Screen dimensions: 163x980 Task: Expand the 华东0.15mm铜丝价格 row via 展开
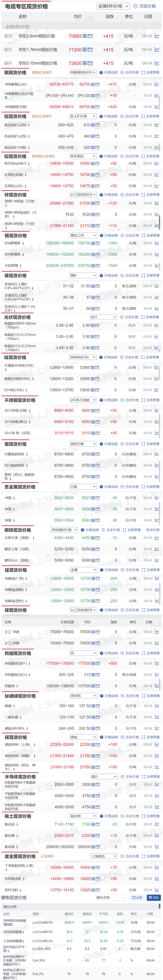tap(8, 63)
